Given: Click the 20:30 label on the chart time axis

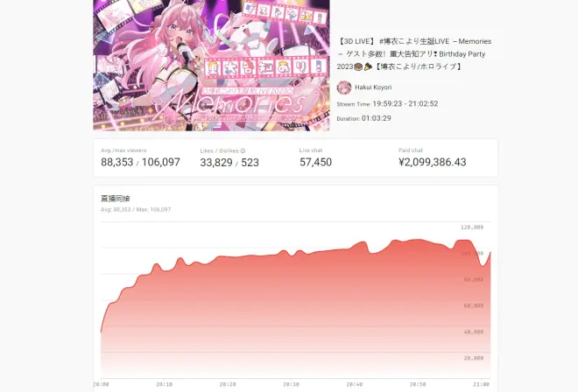Looking at the screenshot, I should pyautogui.click(x=291, y=384).
